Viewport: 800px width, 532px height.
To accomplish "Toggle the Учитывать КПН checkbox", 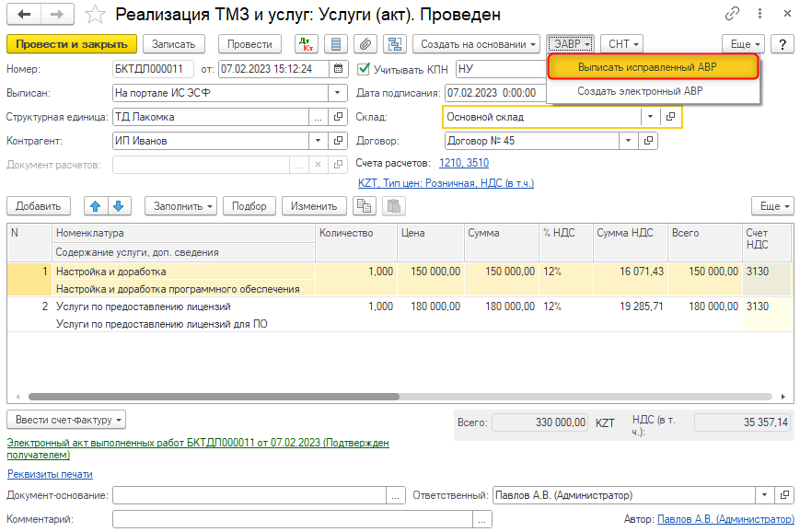I will point(364,69).
